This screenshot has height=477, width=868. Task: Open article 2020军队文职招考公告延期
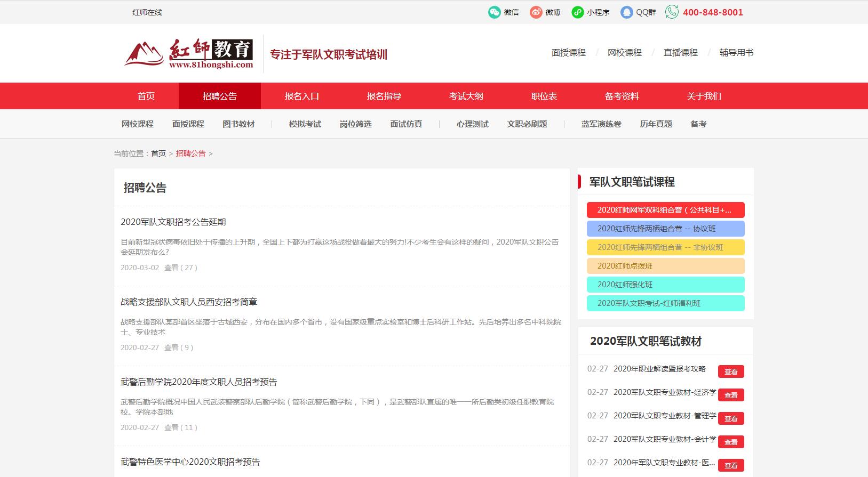coord(173,222)
